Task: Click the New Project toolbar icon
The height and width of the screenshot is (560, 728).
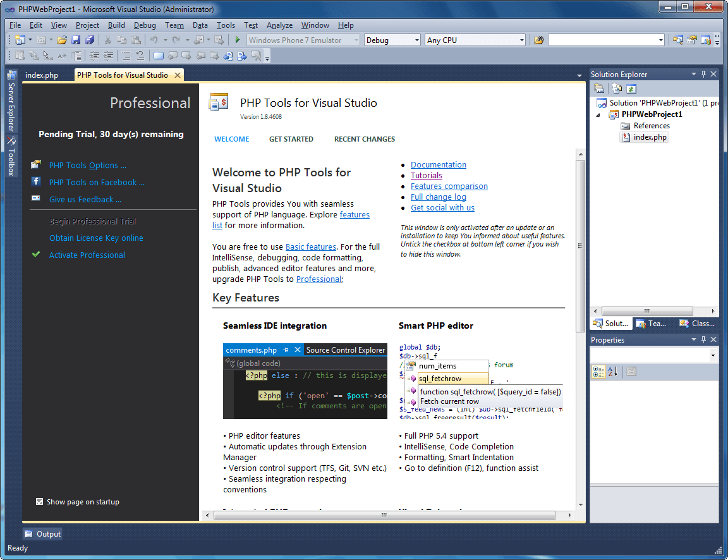Action: (x=20, y=40)
